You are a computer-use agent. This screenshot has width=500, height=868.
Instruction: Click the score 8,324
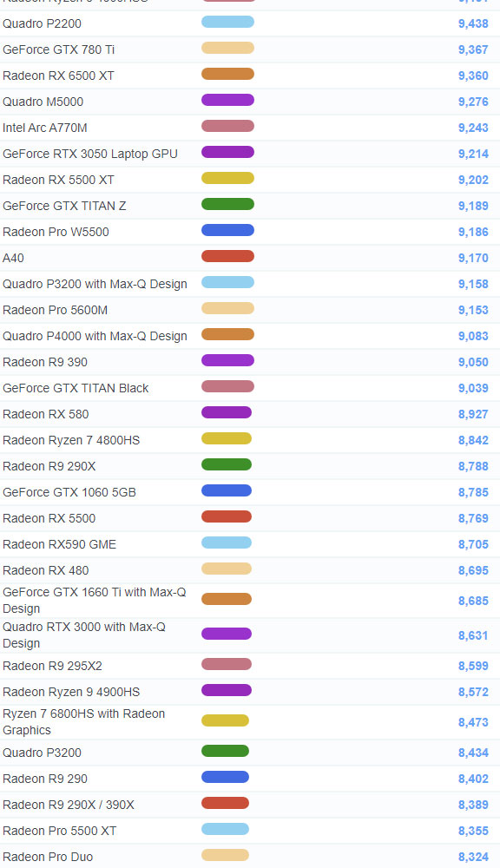(473, 857)
